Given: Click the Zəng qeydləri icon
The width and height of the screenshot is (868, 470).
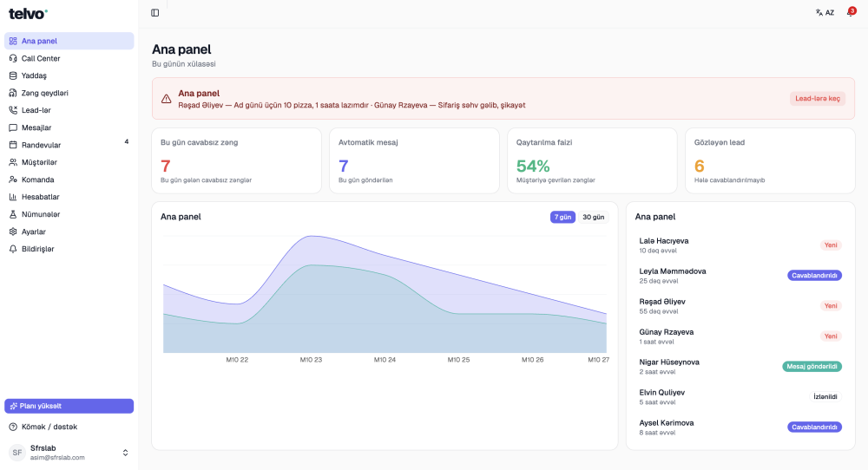Looking at the screenshot, I should 13,93.
